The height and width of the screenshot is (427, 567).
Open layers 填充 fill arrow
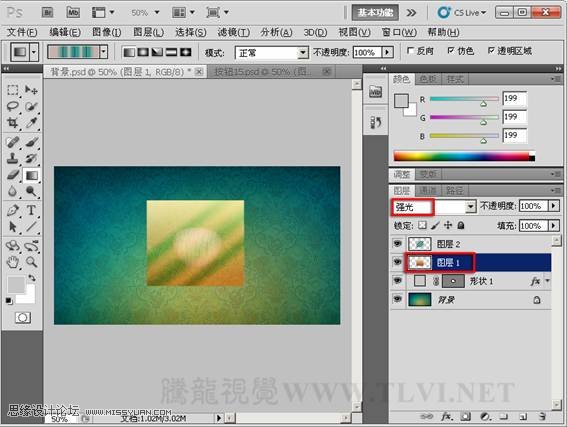point(553,226)
